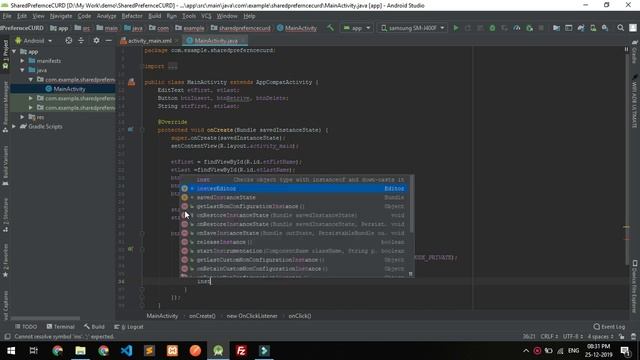
Task: Click the onCreate() breadcrumb
Action: (202, 316)
